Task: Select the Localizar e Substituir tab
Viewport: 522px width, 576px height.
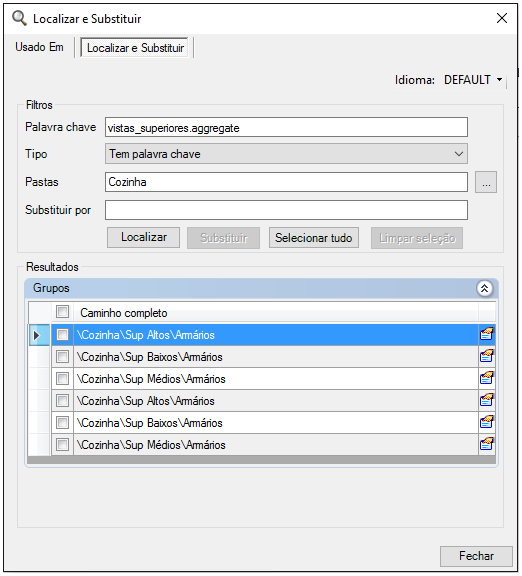Action: (x=135, y=48)
